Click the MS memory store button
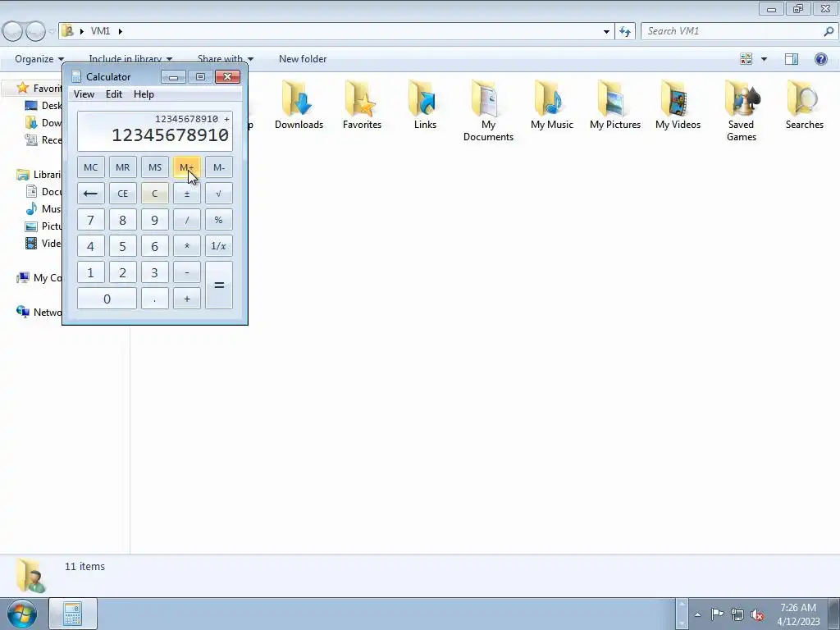 [x=155, y=167]
